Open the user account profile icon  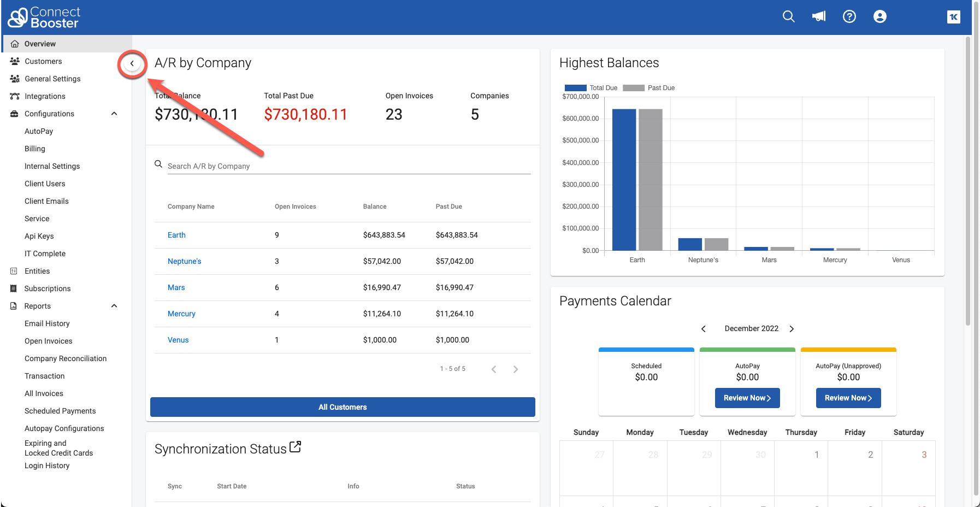click(x=880, y=16)
